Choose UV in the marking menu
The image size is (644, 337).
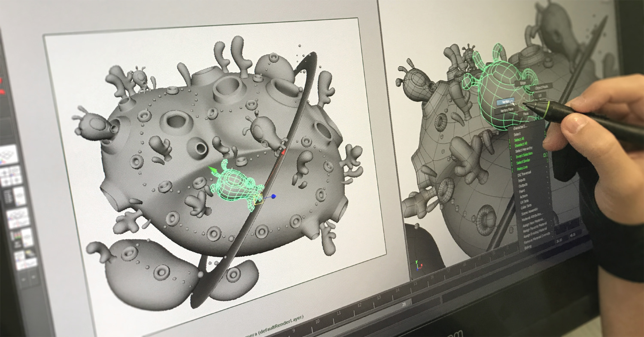click(x=540, y=95)
